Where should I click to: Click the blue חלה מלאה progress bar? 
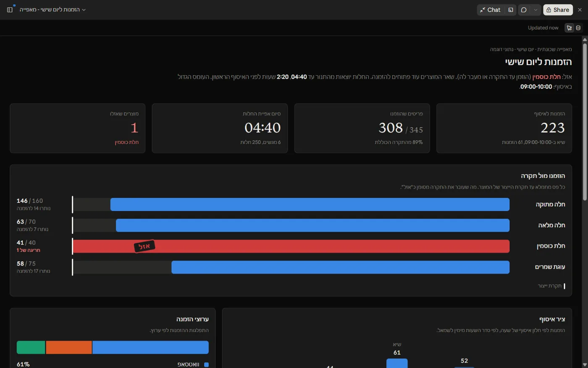point(312,225)
